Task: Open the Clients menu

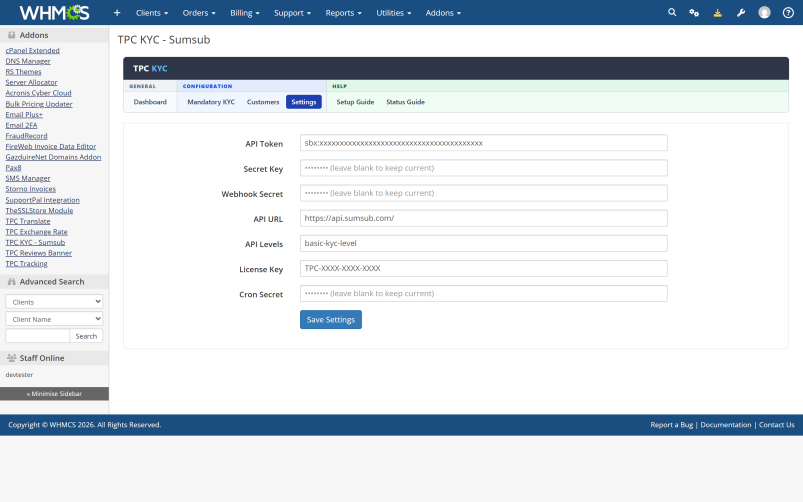Action: tap(152, 13)
